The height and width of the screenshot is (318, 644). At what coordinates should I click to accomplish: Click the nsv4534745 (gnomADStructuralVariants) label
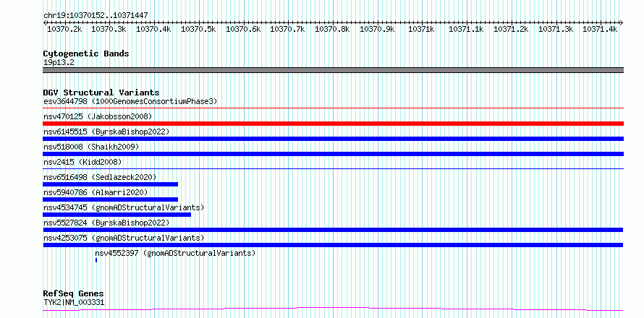[x=124, y=207]
